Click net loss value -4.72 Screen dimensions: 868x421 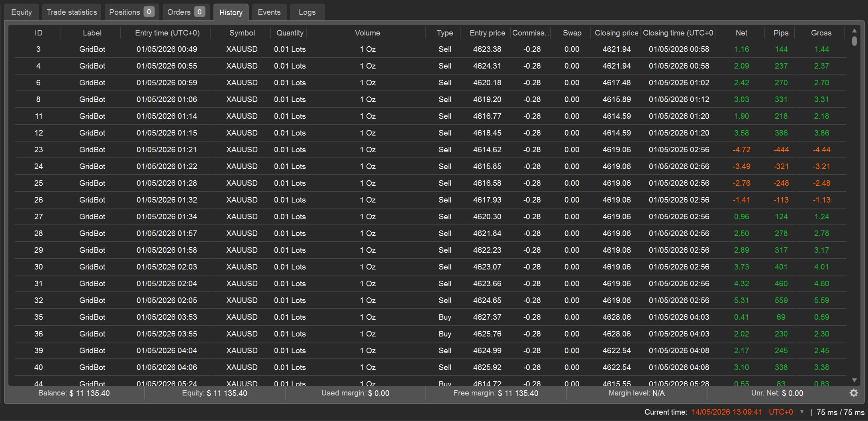click(x=742, y=150)
